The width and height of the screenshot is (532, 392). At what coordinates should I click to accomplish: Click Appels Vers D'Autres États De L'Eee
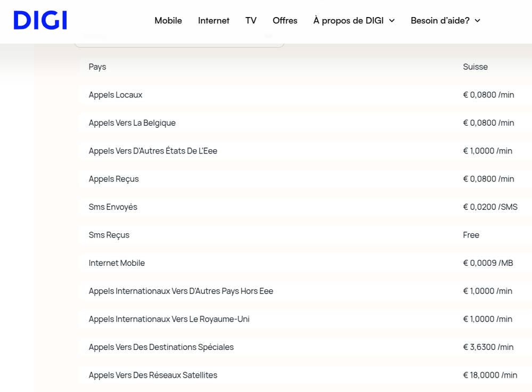(153, 151)
